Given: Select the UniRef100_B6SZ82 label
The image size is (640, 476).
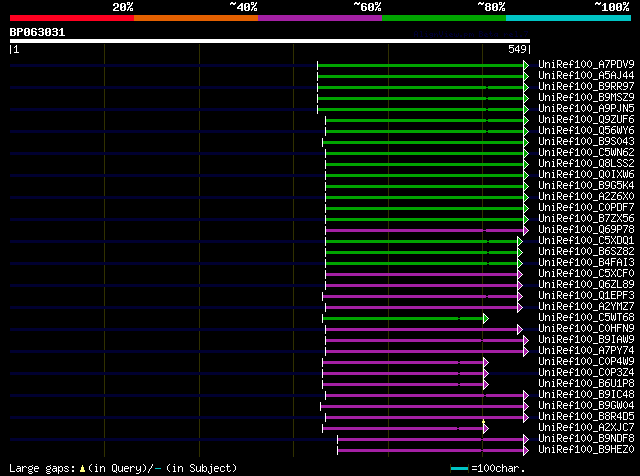Looking at the screenshot, I should pos(586,252).
